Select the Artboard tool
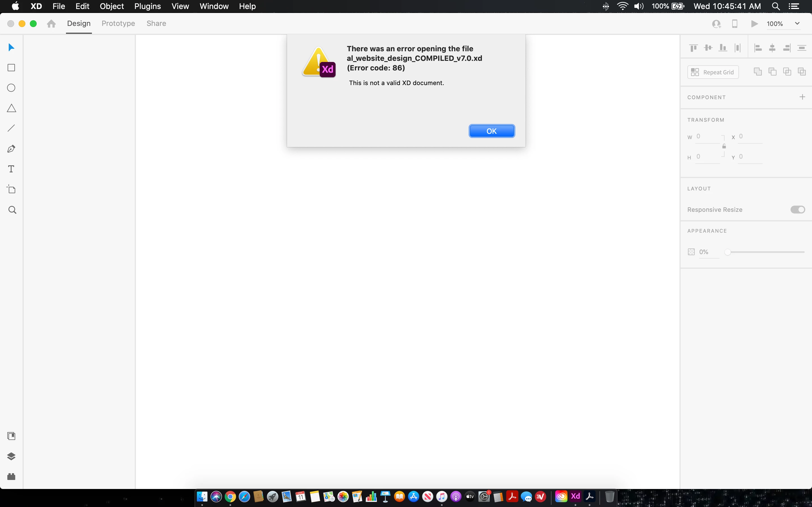This screenshot has width=812, height=507. click(x=11, y=190)
